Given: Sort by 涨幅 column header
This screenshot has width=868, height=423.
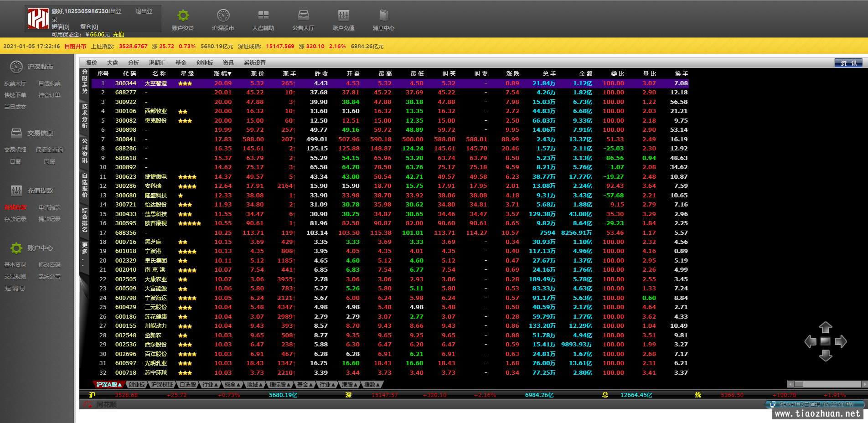Looking at the screenshot, I should [x=222, y=74].
